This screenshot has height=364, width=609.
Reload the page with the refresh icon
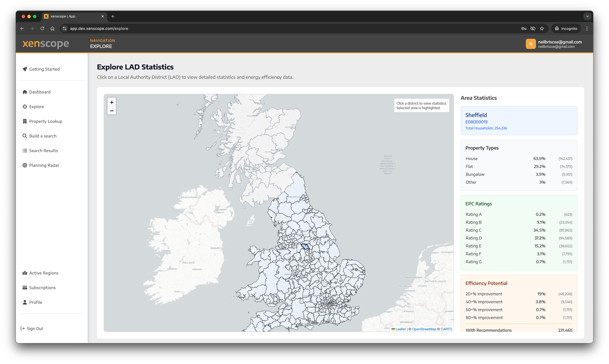[x=42, y=28]
